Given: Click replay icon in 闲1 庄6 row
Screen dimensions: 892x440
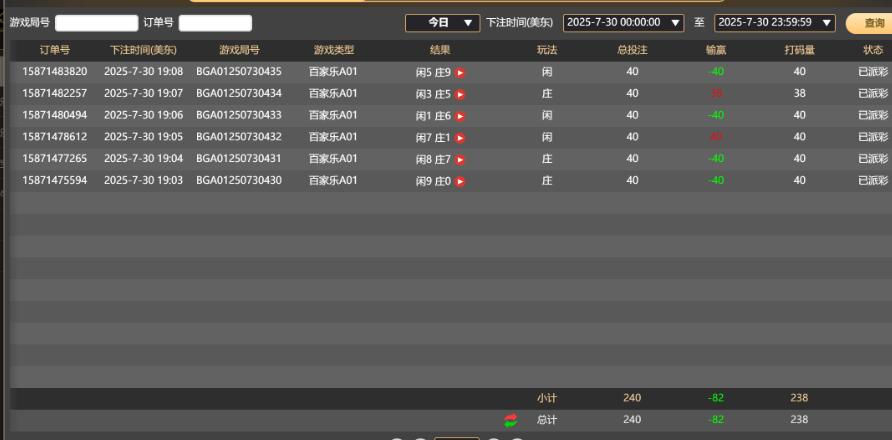Looking at the screenshot, I should pos(461,116).
